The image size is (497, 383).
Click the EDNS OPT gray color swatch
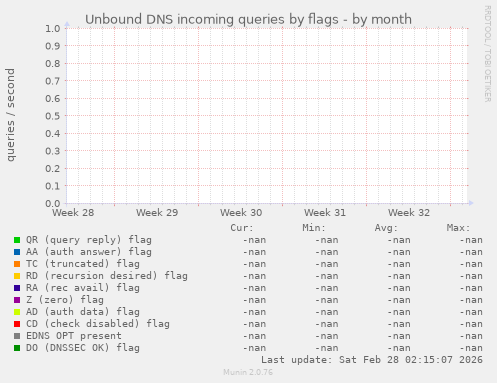[x=17, y=336]
